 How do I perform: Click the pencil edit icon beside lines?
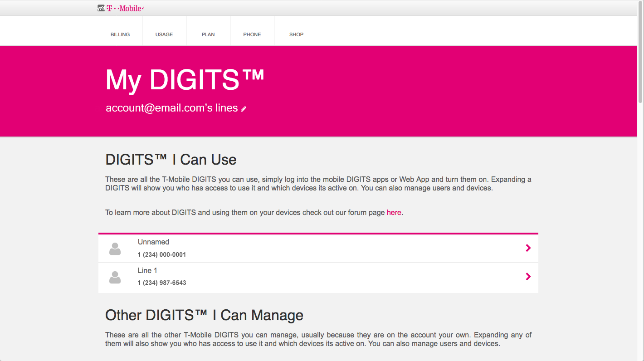tap(244, 109)
